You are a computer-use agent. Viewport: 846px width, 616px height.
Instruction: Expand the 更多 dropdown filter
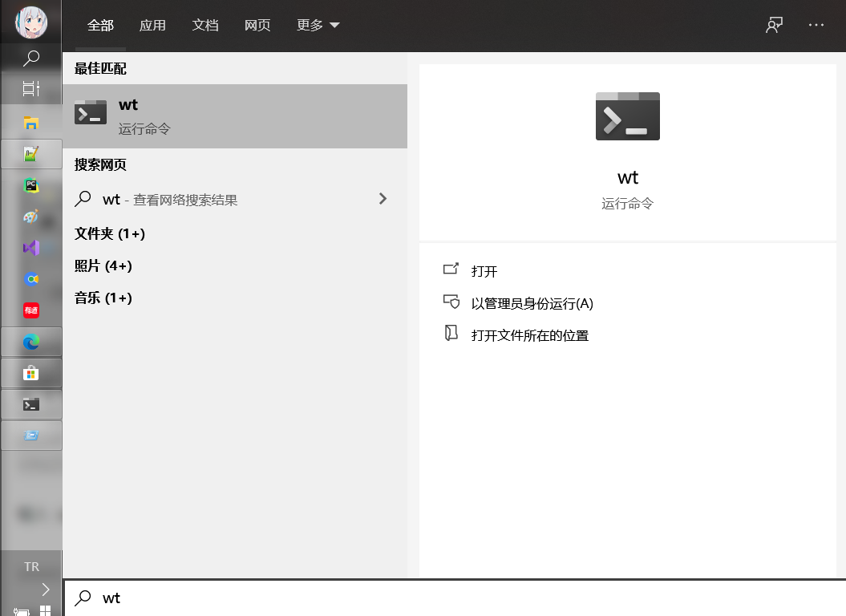coord(318,25)
